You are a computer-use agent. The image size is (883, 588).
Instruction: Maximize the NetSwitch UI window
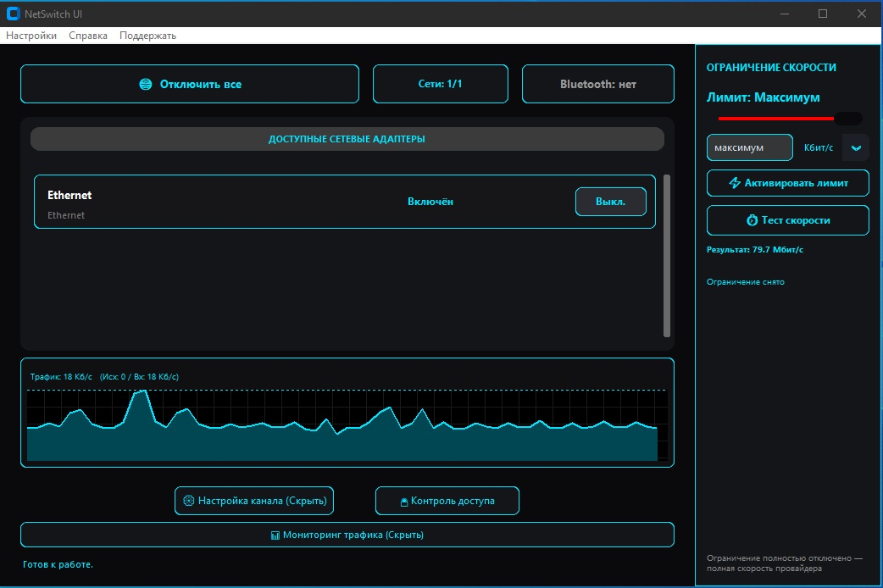823,14
